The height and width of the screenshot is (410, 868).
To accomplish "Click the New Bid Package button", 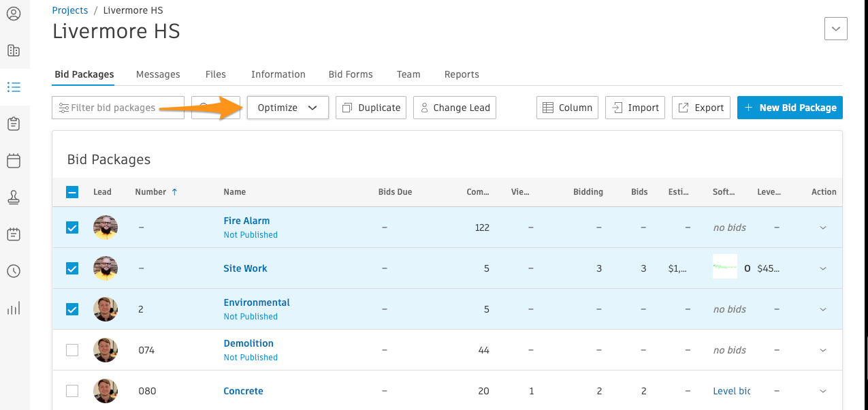I will [789, 107].
